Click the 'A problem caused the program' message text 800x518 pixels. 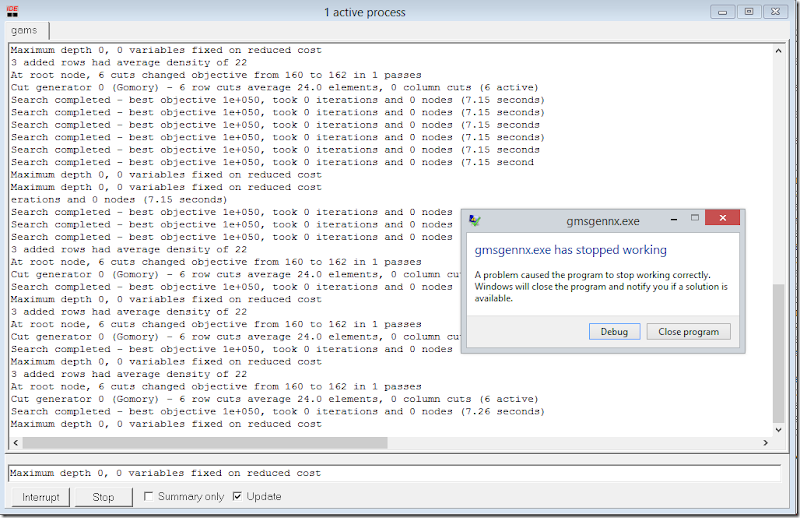601,286
